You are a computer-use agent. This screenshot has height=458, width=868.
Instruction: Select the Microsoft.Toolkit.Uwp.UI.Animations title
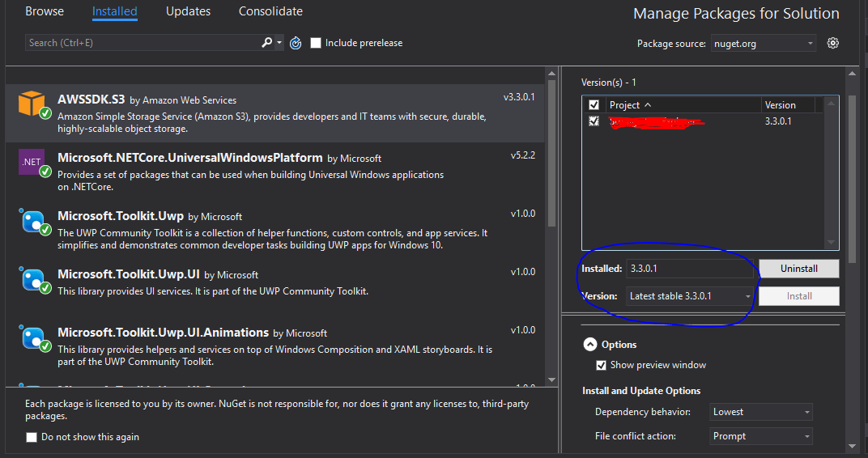click(163, 333)
